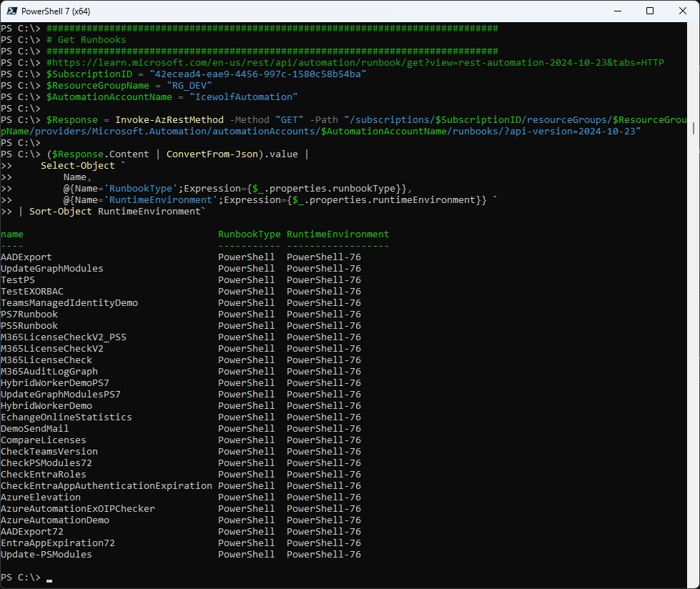Click the TestEXORBAC runbook name

(x=32, y=292)
